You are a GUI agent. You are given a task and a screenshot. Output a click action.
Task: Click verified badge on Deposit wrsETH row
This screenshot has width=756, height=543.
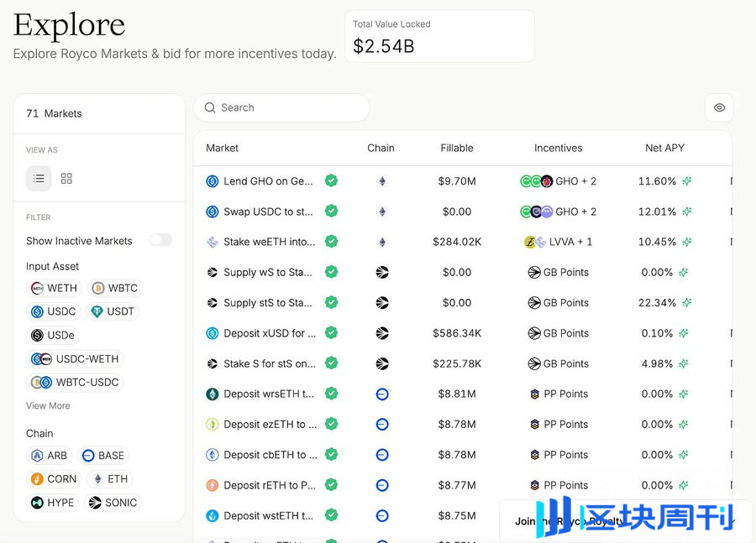click(x=331, y=394)
